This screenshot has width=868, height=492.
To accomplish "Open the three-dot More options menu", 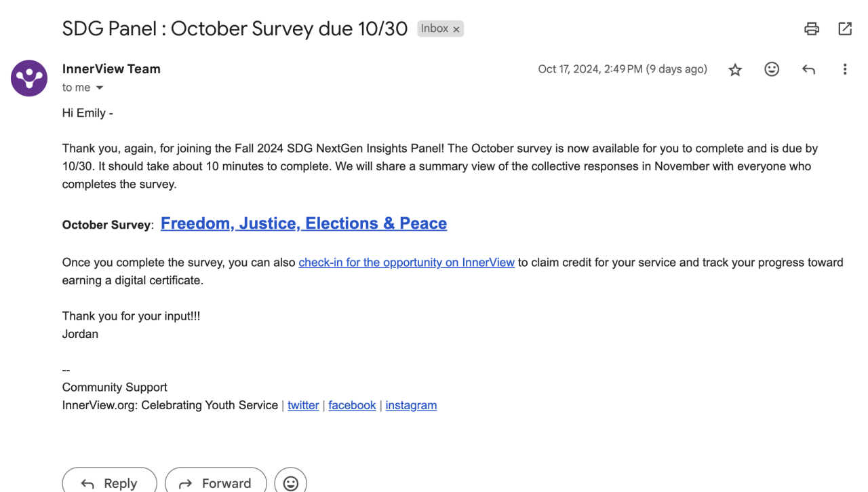I will coord(845,69).
